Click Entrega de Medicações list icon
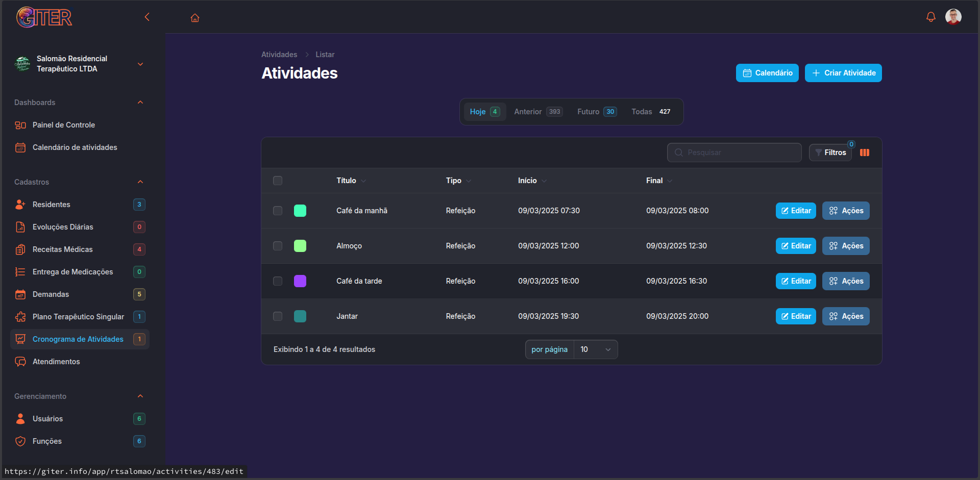 click(20, 272)
